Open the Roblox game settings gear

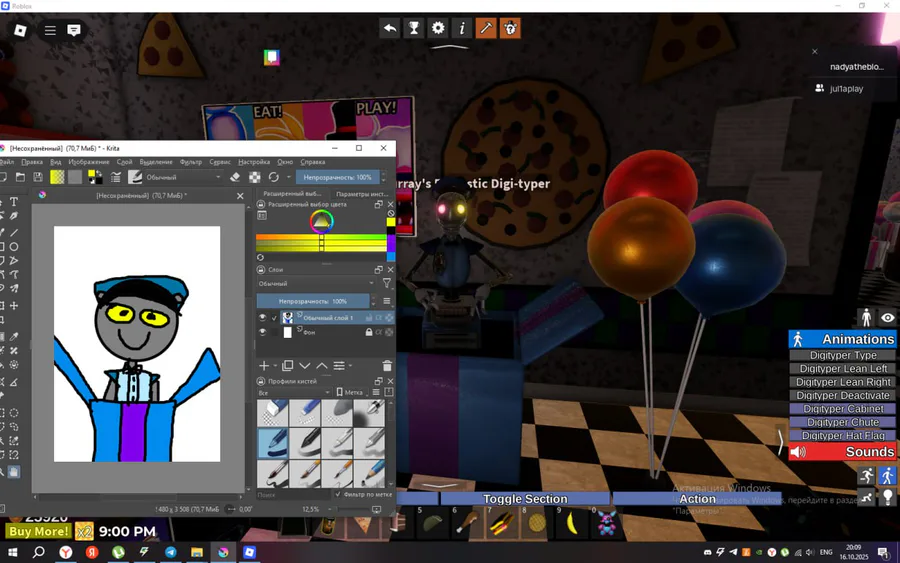[x=438, y=28]
